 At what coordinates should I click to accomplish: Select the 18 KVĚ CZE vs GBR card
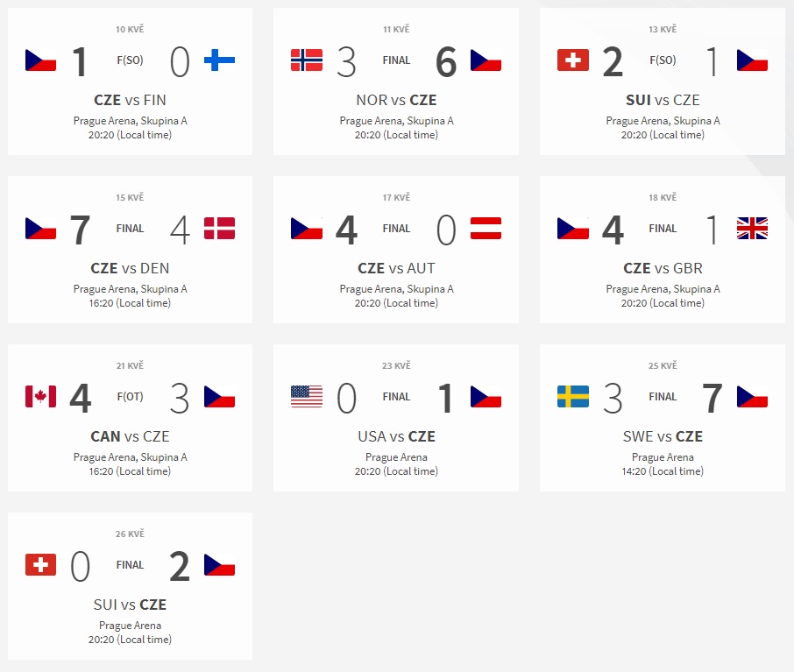coord(663,250)
